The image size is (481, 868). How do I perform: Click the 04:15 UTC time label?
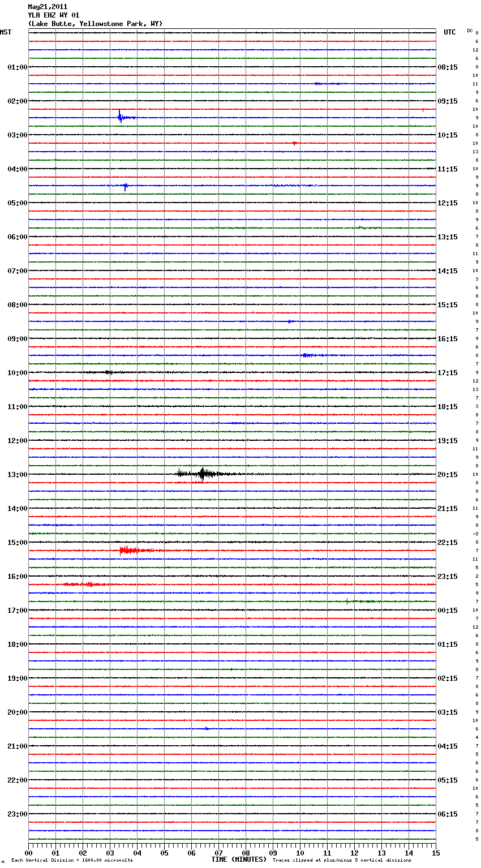coord(448,746)
